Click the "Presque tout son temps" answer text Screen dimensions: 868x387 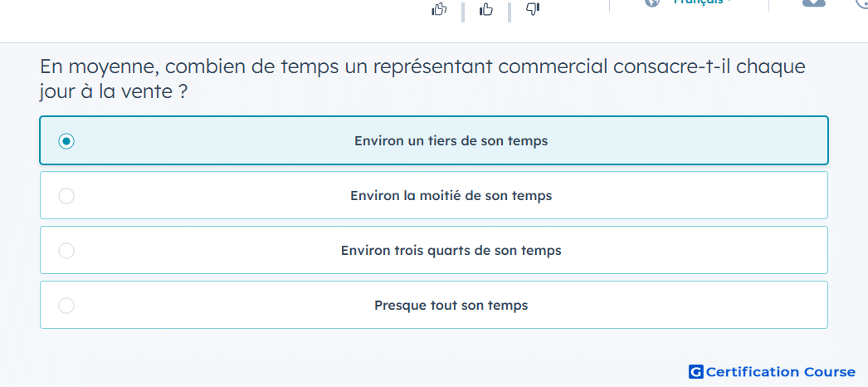coord(451,305)
